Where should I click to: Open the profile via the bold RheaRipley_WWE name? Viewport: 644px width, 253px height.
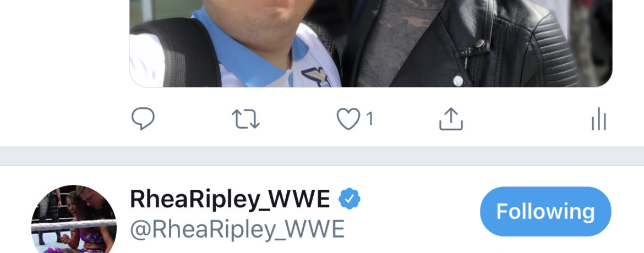click(x=230, y=199)
